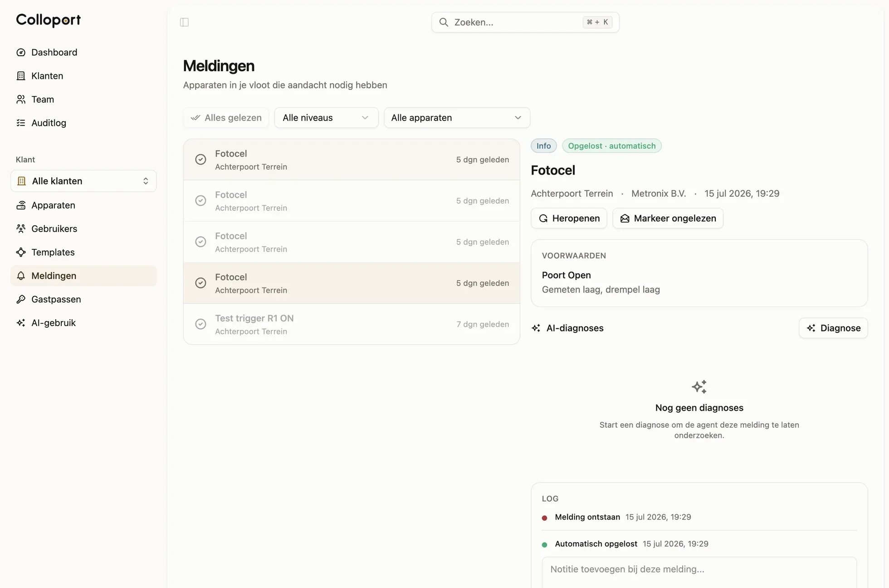Select the Test trigger R1 ON alert row
This screenshot has height=588, width=889.
click(x=352, y=325)
